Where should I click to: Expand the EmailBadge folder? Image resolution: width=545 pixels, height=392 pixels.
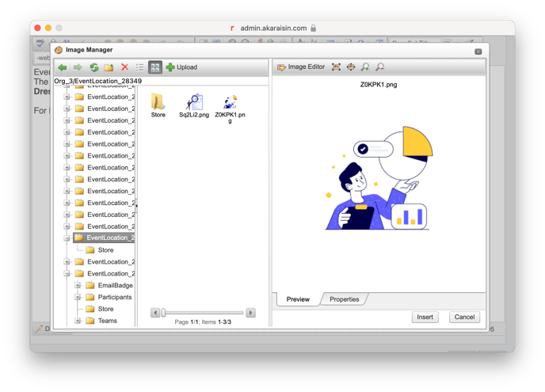click(78, 285)
